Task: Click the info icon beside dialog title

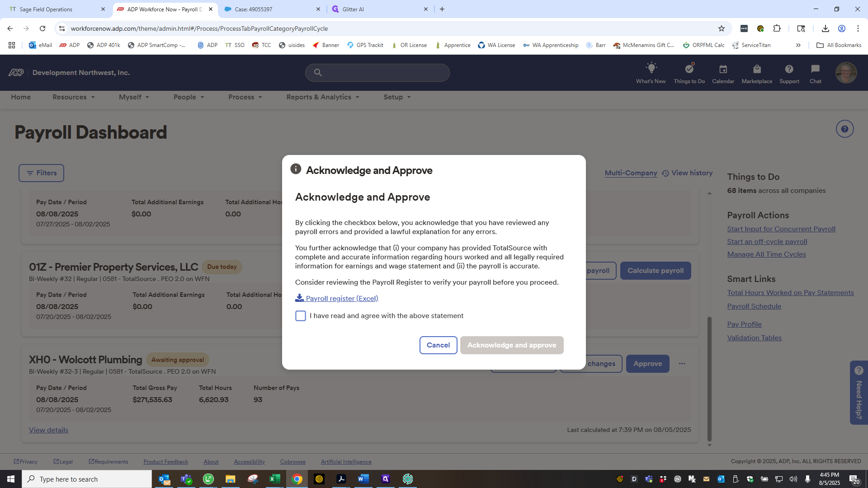Action: coord(296,169)
